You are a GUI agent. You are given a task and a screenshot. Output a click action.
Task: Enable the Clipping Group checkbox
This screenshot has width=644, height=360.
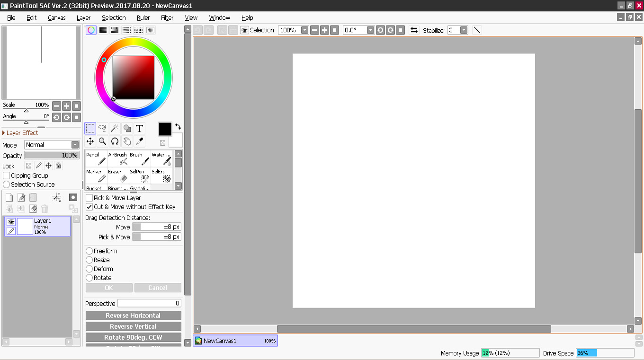(x=7, y=176)
